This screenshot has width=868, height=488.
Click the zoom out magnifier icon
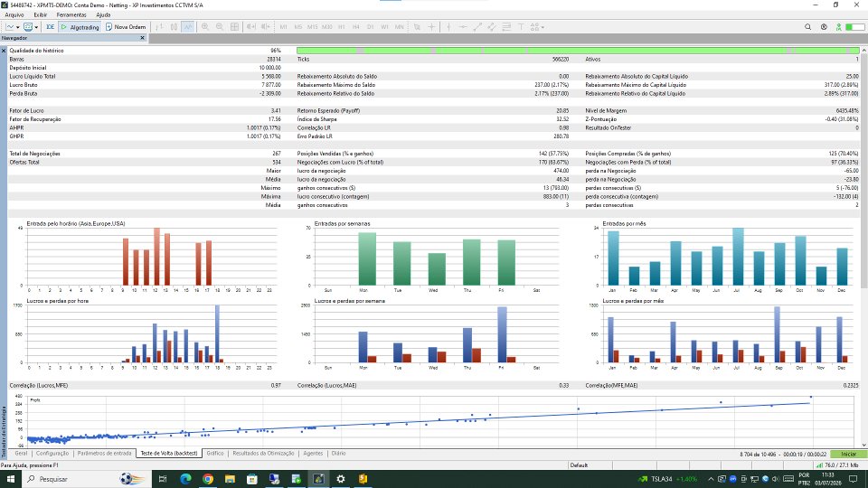point(220,26)
